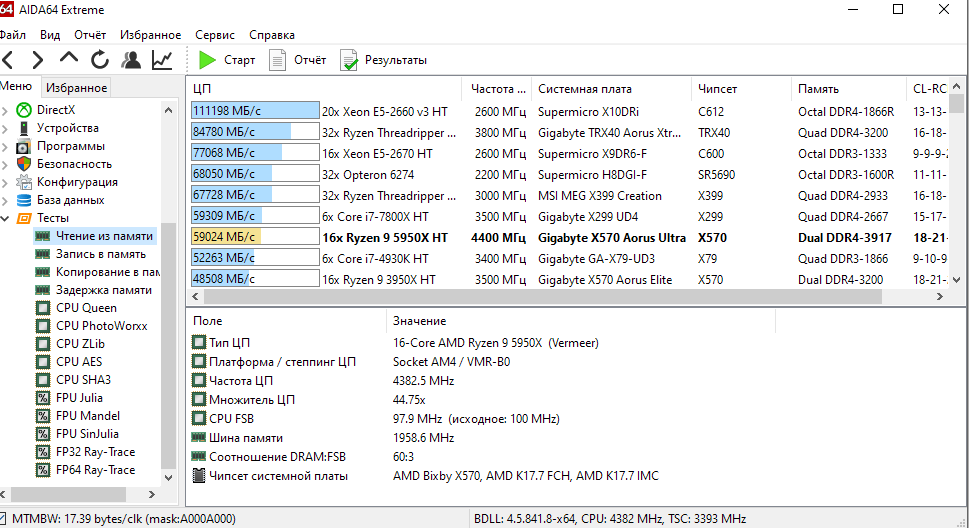The image size is (969, 528).
Task: Expand the Программы tree node
Action: click(5, 147)
